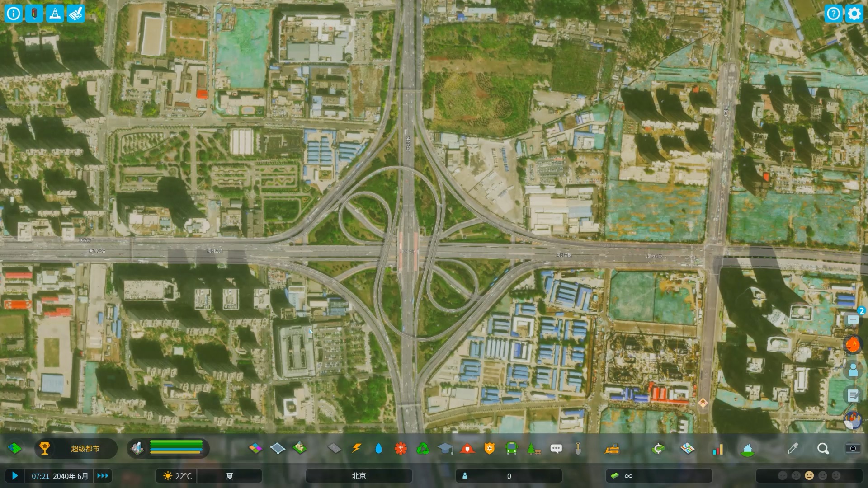
Task: Select the Electricity lightning tool
Action: tap(357, 448)
